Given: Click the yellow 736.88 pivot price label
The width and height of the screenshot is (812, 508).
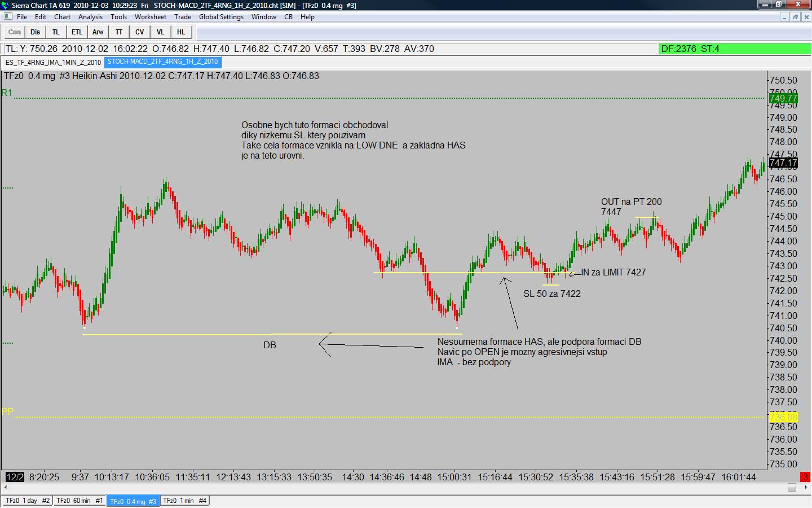Looking at the screenshot, I should [x=783, y=417].
